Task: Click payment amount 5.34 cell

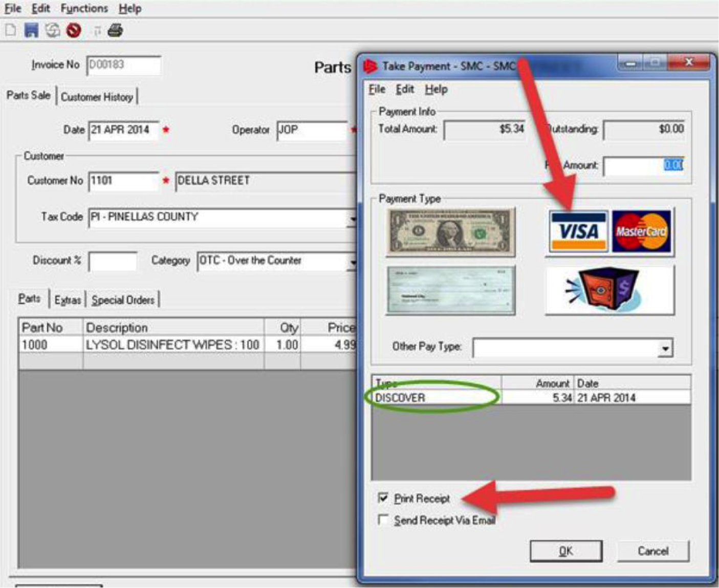Action: pos(537,398)
